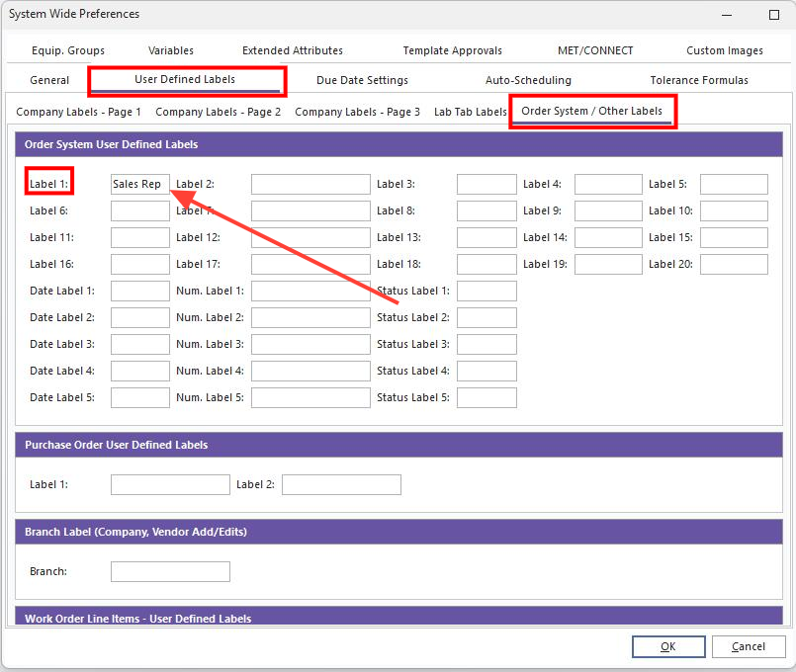
Task: Switch to the Equip. Groups tab
Action: pyautogui.click(x=67, y=49)
